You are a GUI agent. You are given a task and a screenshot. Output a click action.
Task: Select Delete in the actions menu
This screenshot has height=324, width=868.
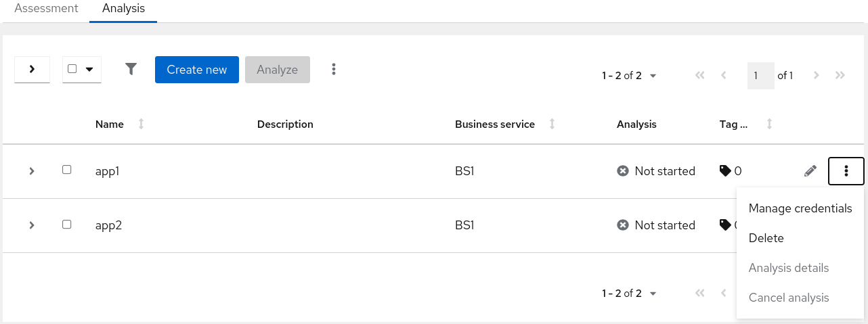766,238
